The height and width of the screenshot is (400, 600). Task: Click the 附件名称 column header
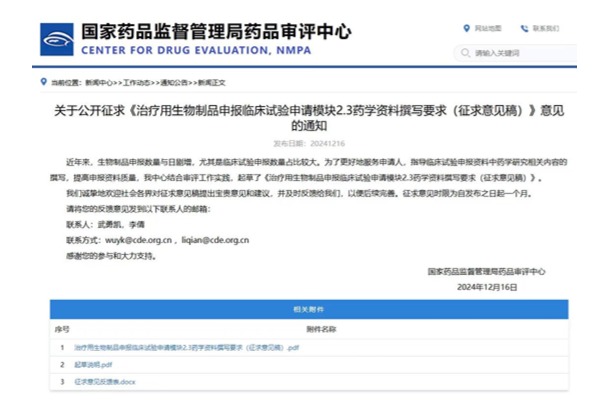click(x=321, y=329)
